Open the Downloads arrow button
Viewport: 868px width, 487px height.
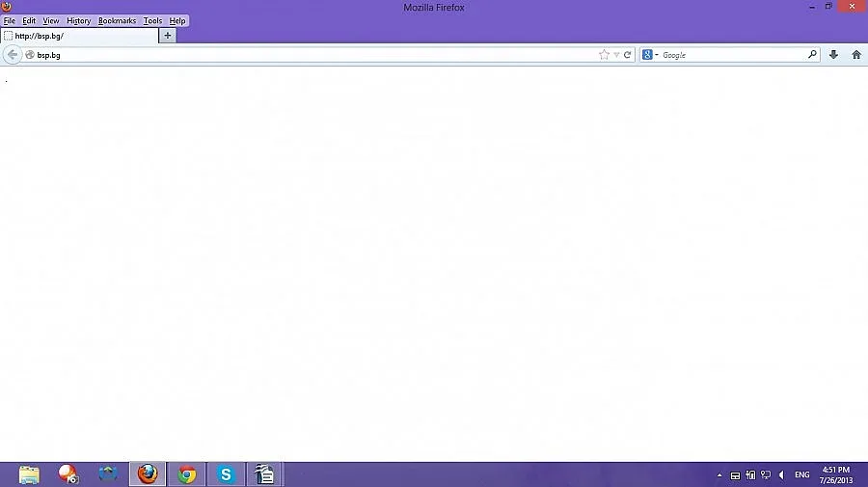click(x=834, y=55)
